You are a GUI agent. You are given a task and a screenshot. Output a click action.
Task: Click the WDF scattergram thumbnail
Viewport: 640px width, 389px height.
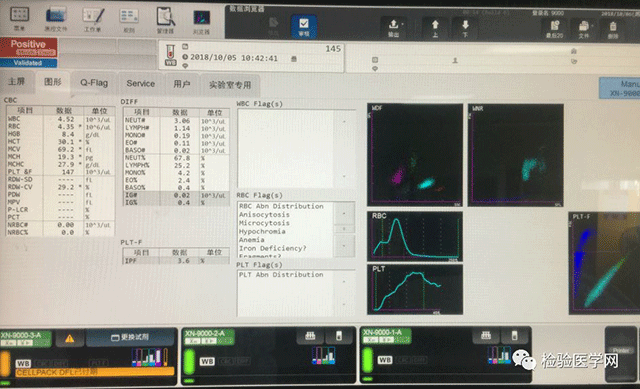click(x=415, y=155)
